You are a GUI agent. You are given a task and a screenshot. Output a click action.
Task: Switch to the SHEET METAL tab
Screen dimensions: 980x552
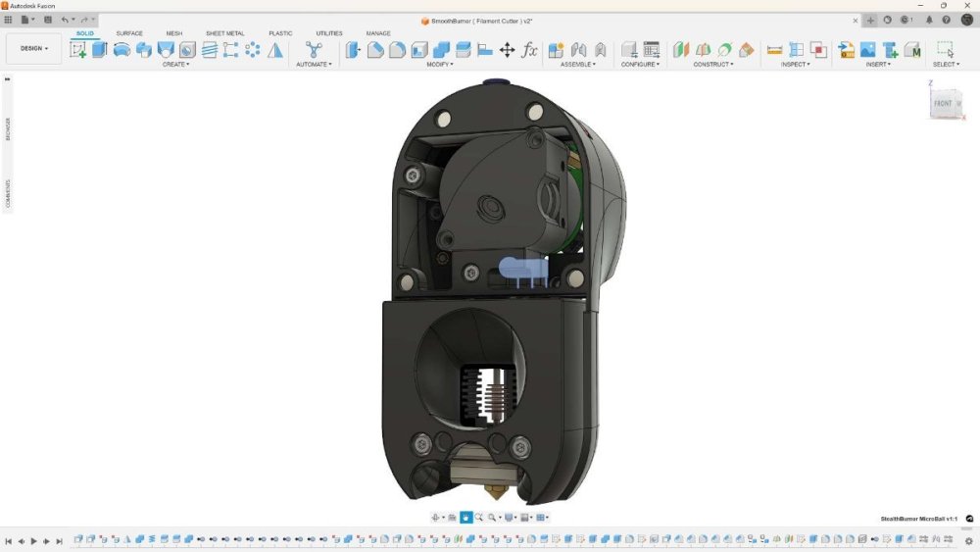pos(225,33)
